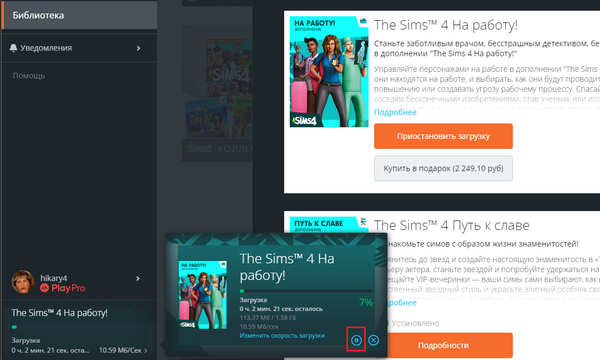Click the hikary4 profile avatar

point(23,281)
